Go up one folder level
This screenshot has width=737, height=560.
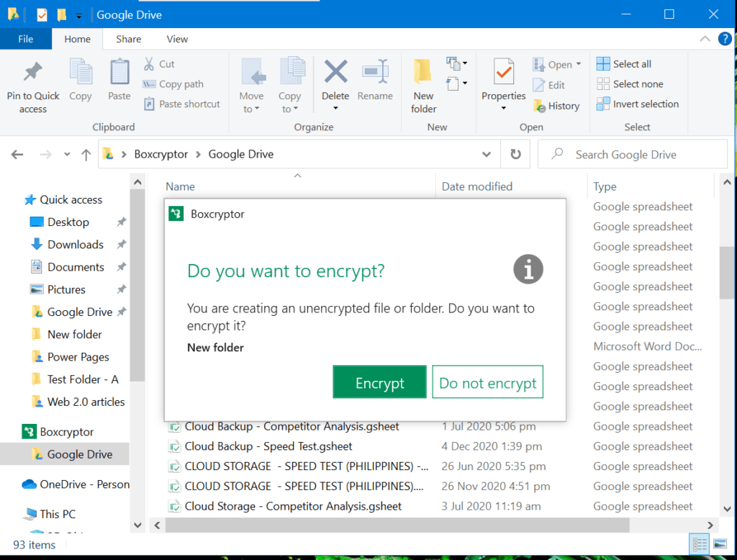[x=86, y=154]
